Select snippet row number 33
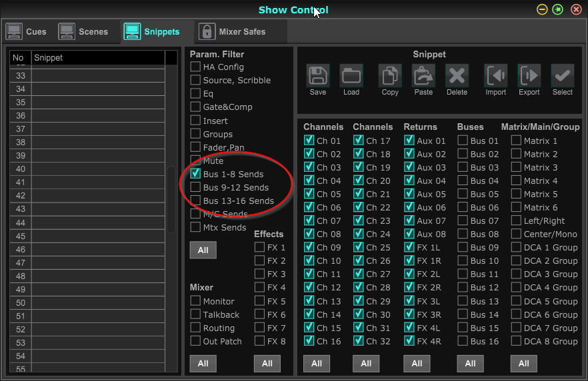 point(87,76)
